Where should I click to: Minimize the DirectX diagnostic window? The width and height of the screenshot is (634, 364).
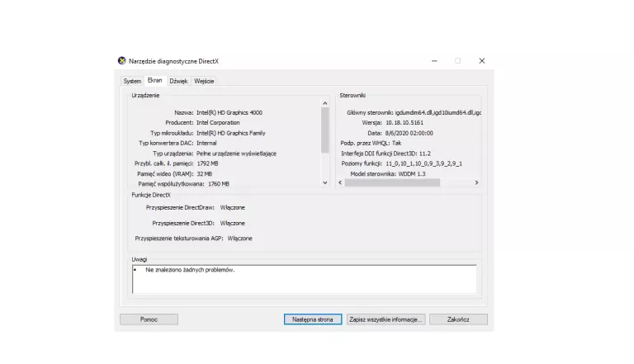coord(434,61)
